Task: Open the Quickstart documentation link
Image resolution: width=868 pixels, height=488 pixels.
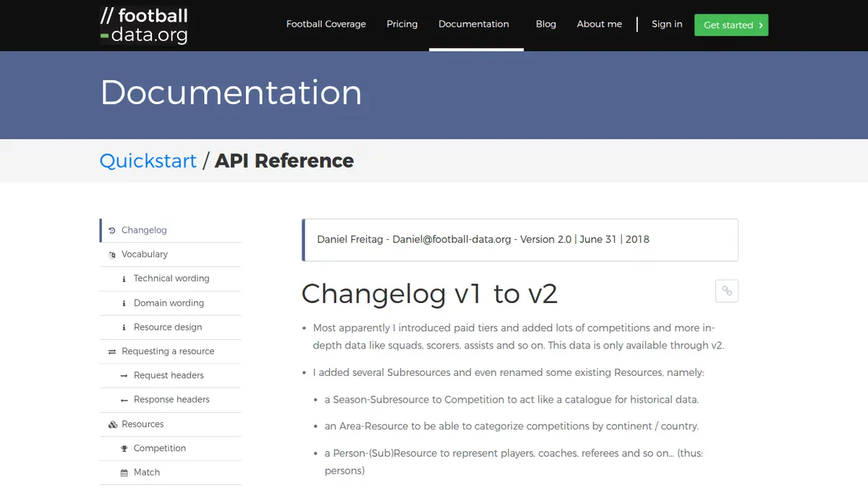Action: 148,160
